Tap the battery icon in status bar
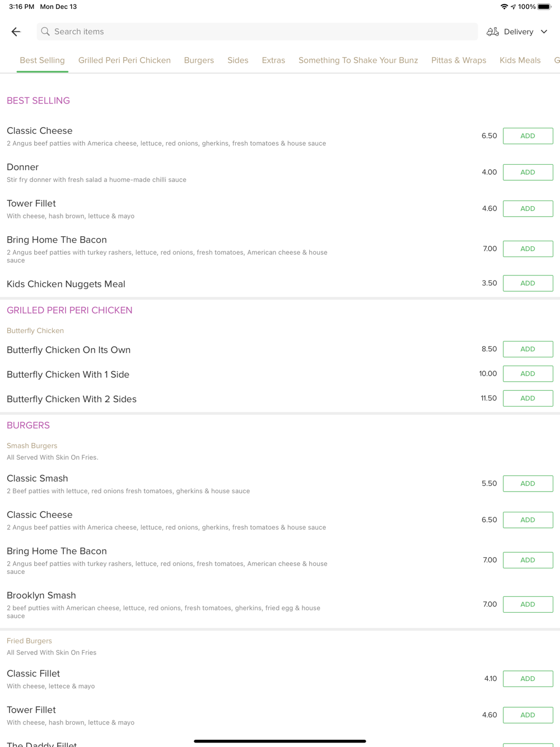560x747 pixels. [x=545, y=7]
